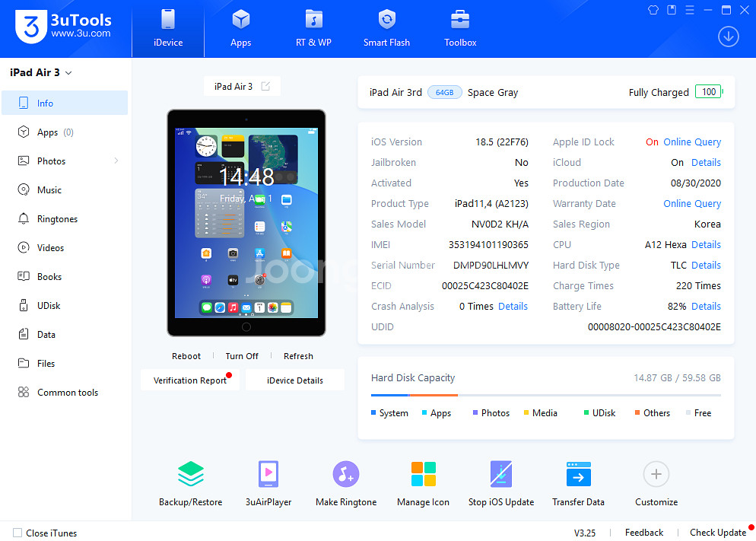
Task: Open iCloud Details link
Action: pos(706,163)
